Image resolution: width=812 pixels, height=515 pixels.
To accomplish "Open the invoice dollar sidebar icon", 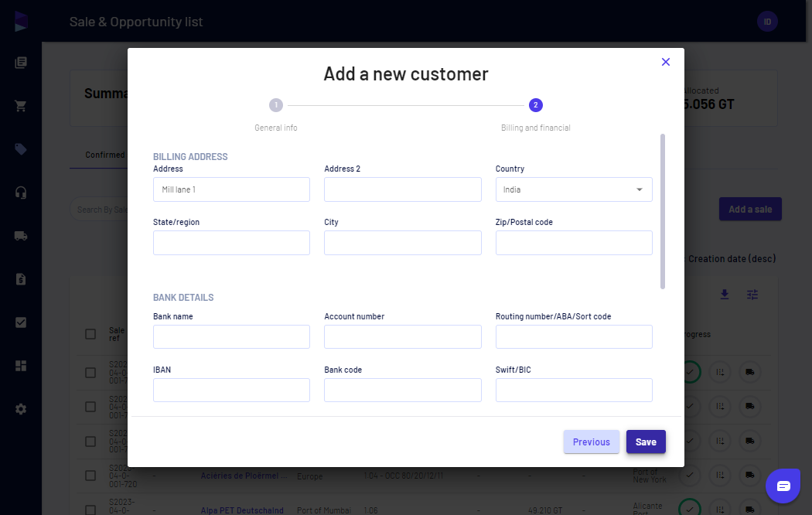I will coord(21,279).
